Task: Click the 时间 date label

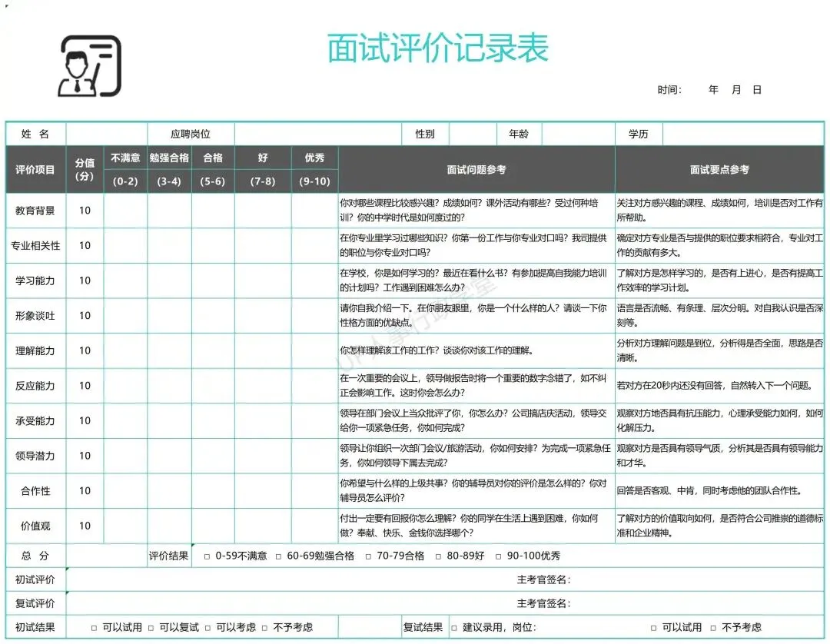Action: click(x=669, y=90)
